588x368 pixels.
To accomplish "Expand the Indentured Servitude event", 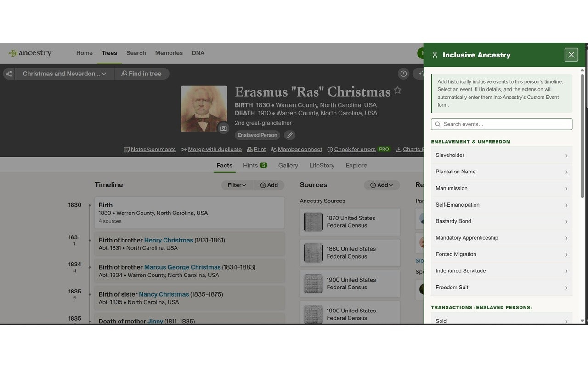I will click(x=502, y=271).
